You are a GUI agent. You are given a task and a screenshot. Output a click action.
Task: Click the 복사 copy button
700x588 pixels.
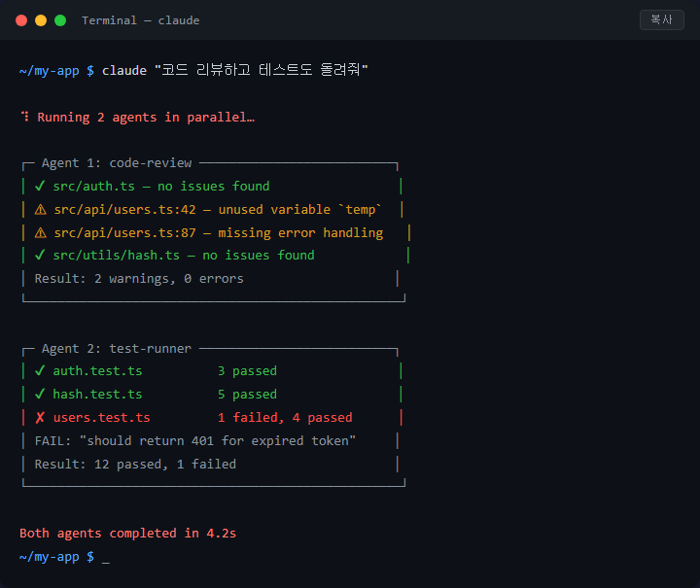pos(662,19)
